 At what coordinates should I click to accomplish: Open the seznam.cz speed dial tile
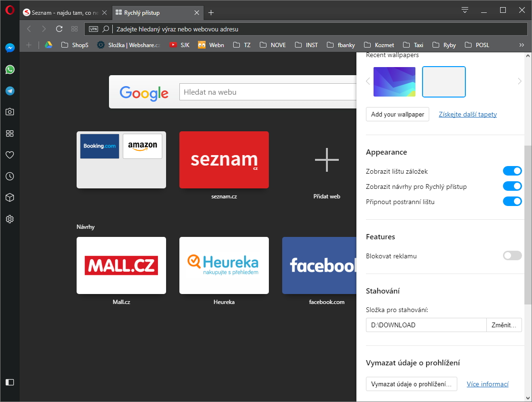224,160
